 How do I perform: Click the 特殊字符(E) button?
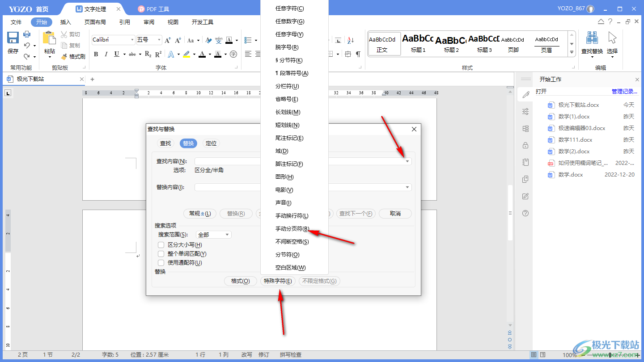point(278,281)
